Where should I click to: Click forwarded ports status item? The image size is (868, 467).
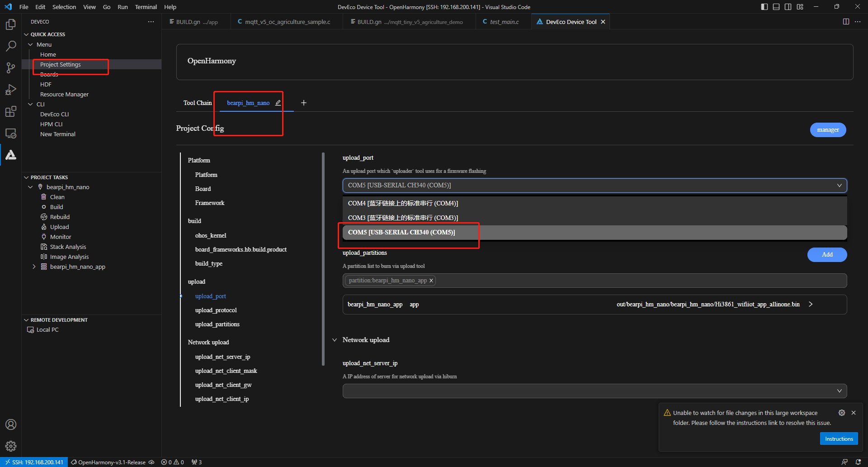pos(197,462)
